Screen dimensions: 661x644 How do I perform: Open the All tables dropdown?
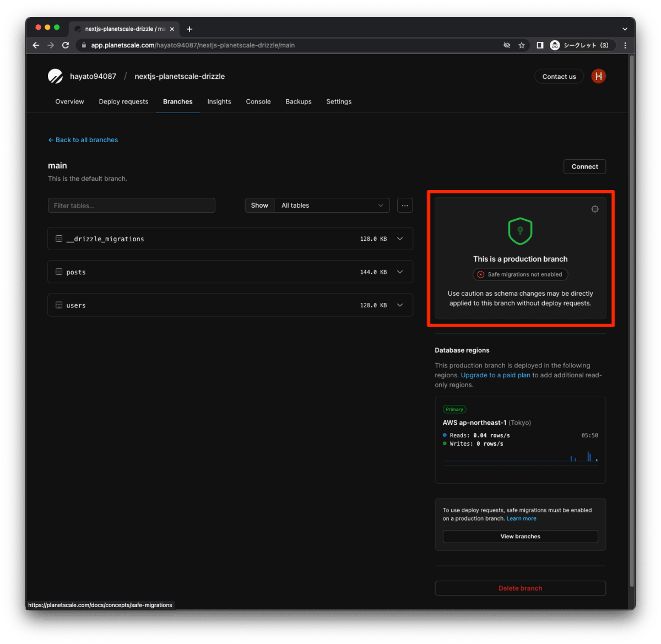332,205
